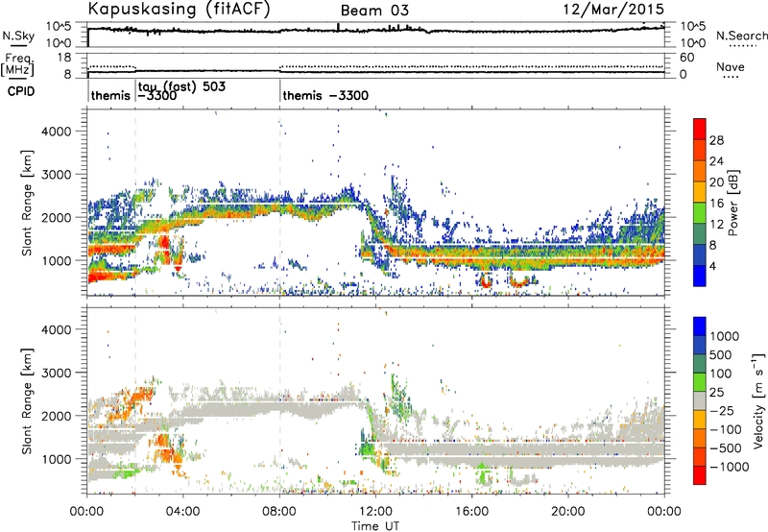Click the date '12/Mar/2015'
The width and height of the screenshot is (768, 532).
click(613, 9)
